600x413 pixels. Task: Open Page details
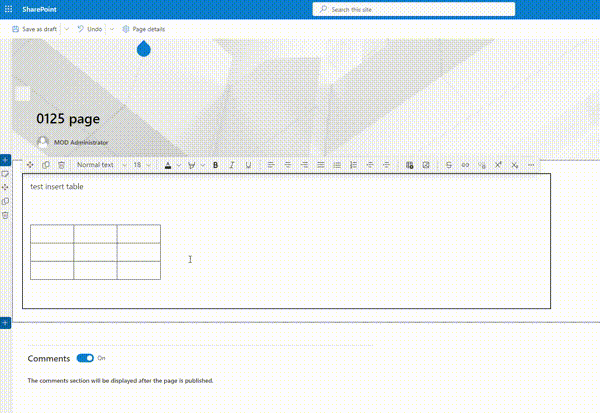pyautogui.click(x=143, y=29)
